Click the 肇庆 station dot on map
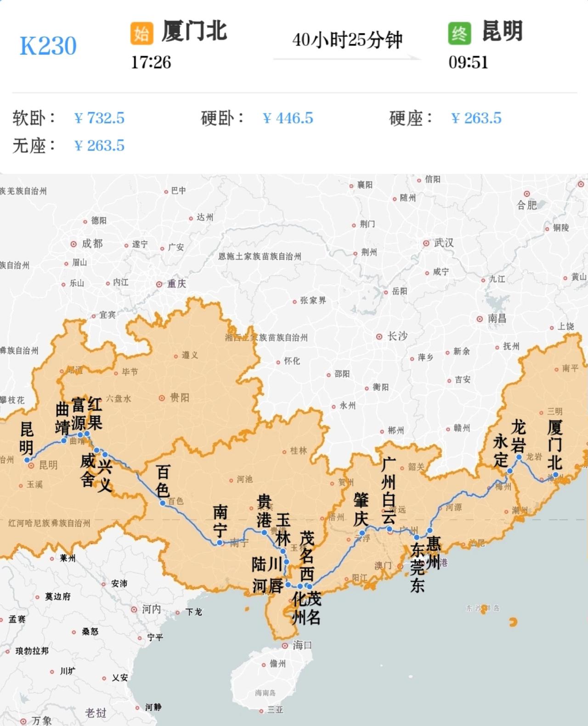Image resolution: width=588 pixels, height=726 pixels. [x=362, y=533]
